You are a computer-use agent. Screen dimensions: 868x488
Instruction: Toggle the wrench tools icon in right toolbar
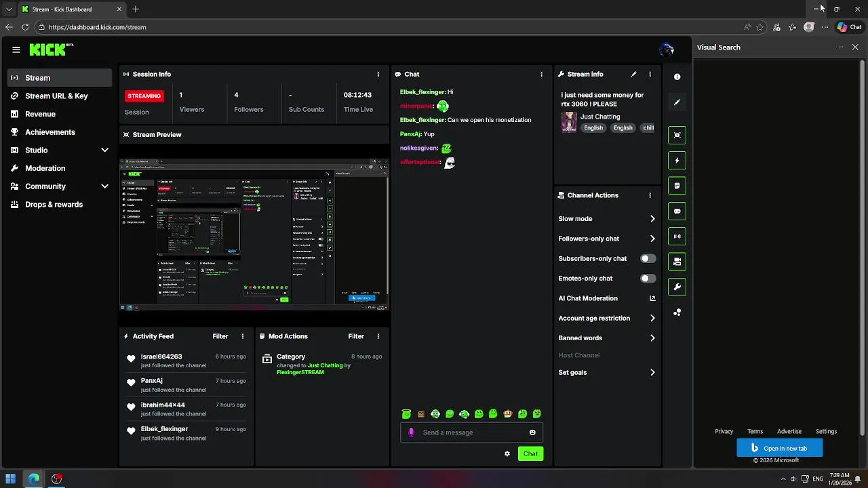677,287
